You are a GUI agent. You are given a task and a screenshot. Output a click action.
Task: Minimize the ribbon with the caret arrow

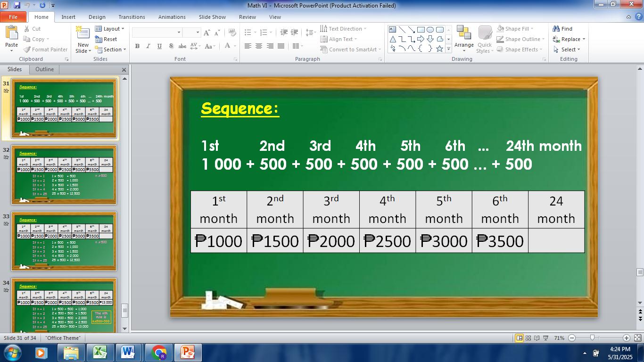(x=628, y=17)
